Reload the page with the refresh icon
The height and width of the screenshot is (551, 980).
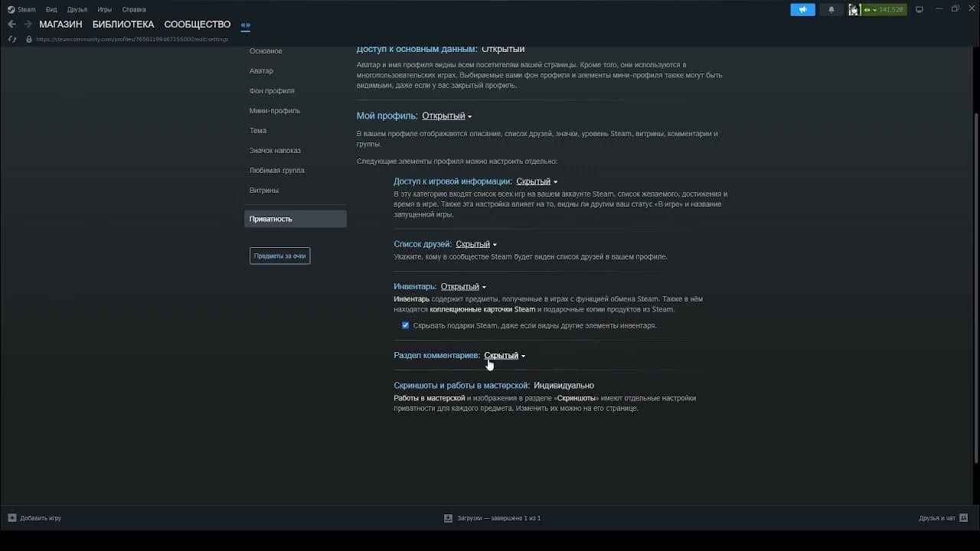point(12,39)
